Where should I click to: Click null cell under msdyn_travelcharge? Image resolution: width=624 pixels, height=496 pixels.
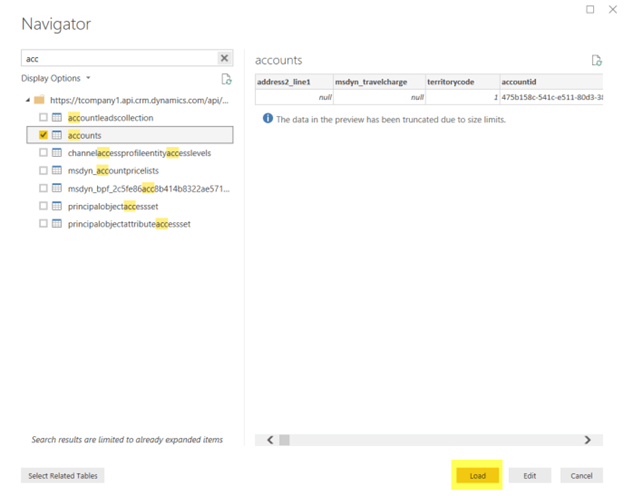pos(379,97)
